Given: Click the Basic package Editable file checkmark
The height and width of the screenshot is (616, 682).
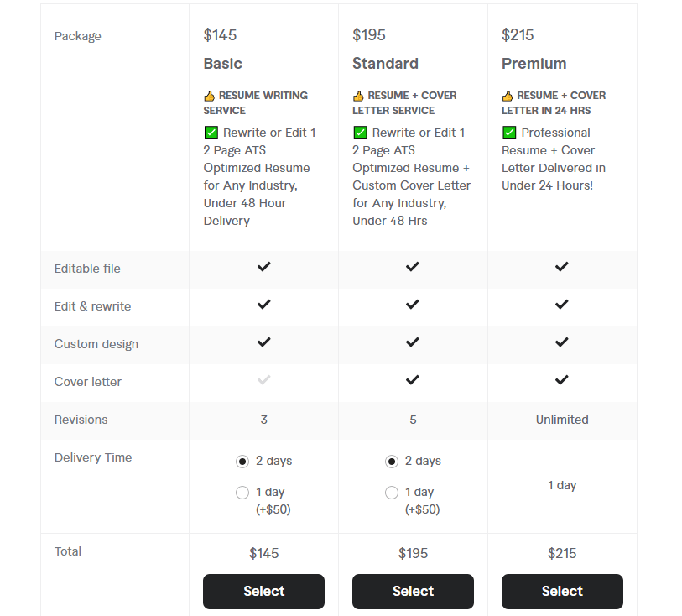Looking at the screenshot, I should tap(264, 267).
